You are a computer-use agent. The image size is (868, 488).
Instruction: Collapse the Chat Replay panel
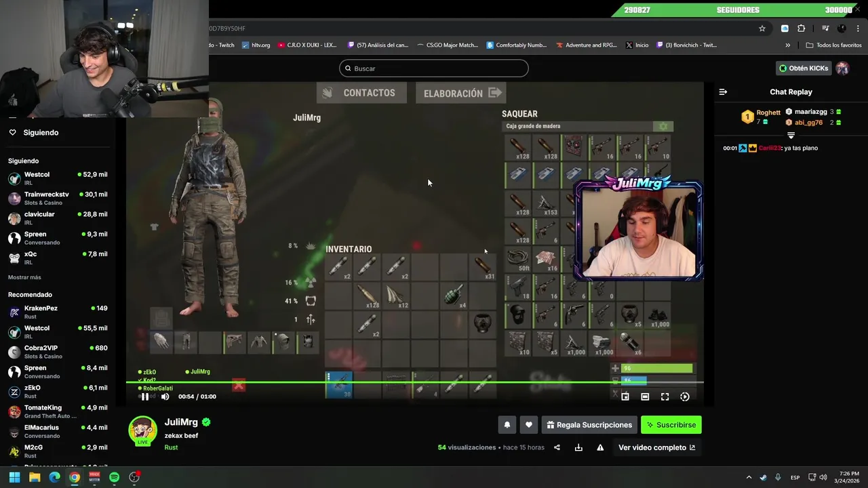pyautogui.click(x=723, y=92)
